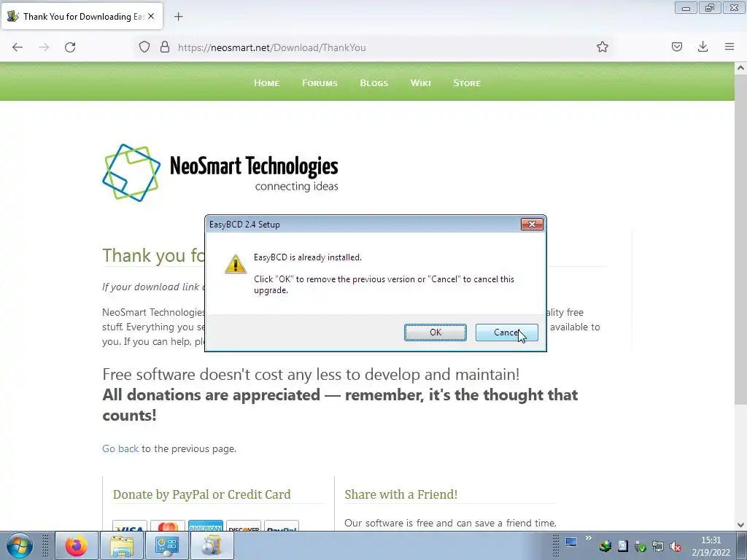Open the shield tracking protection icon

click(144, 47)
